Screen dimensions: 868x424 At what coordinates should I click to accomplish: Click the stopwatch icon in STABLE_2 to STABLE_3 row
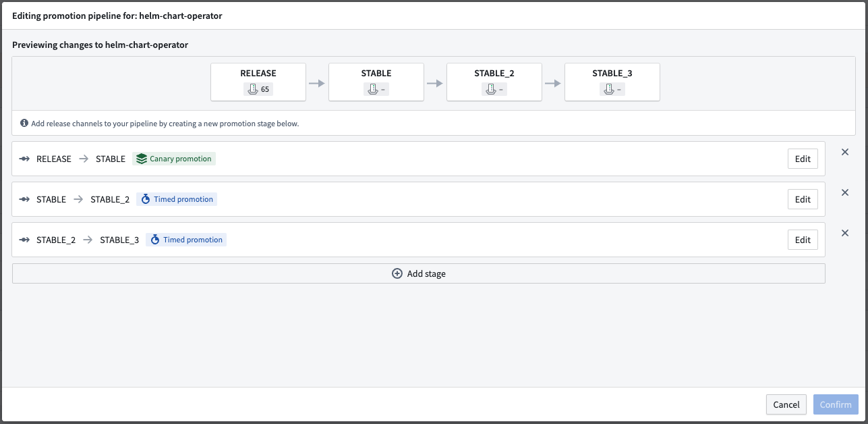[154, 240]
